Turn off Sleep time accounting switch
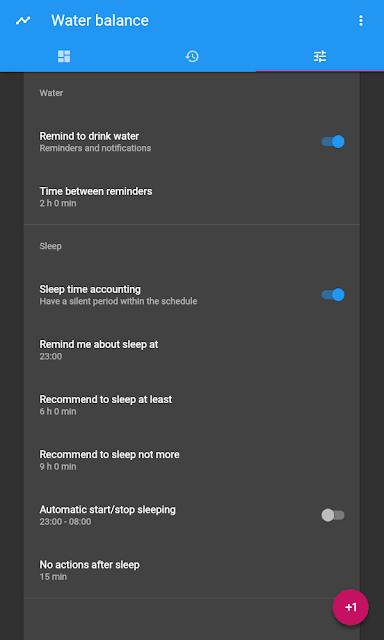The width and height of the screenshot is (384, 640). tap(333, 295)
